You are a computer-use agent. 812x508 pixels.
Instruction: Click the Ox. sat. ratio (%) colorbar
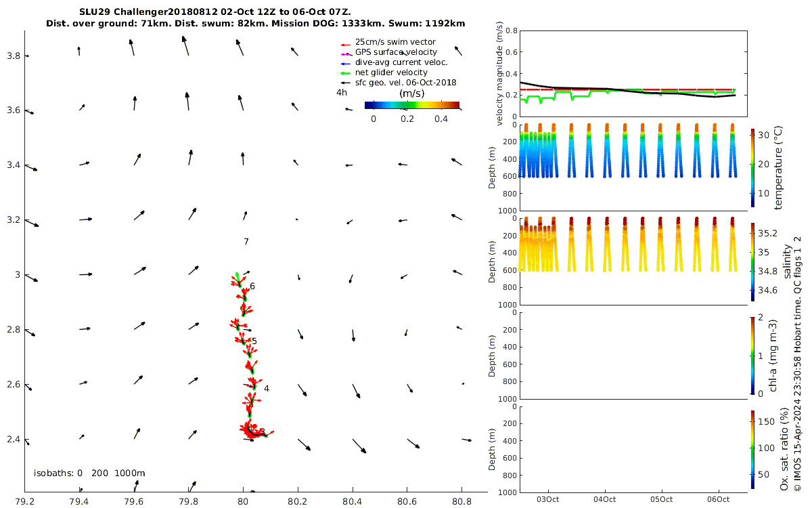coord(753,449)
